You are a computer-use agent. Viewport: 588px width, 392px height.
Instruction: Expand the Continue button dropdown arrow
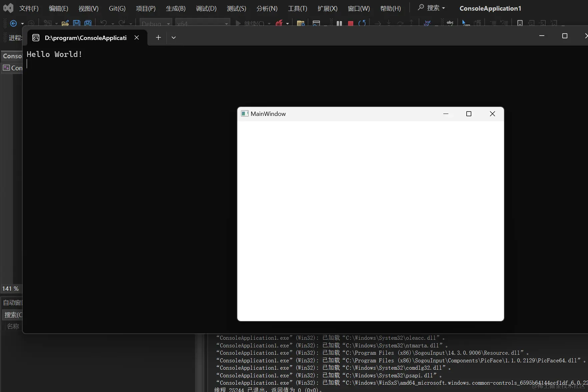tap(269, 24)
